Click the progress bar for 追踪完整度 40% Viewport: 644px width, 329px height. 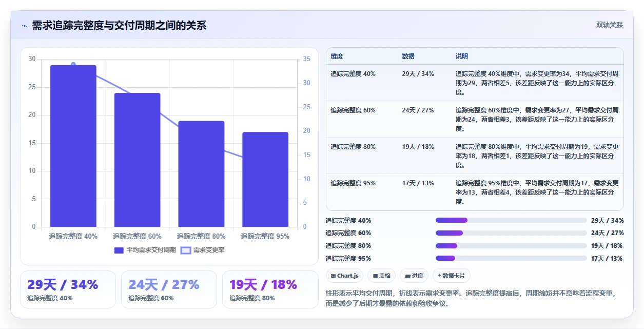click(x=511, y=220)
